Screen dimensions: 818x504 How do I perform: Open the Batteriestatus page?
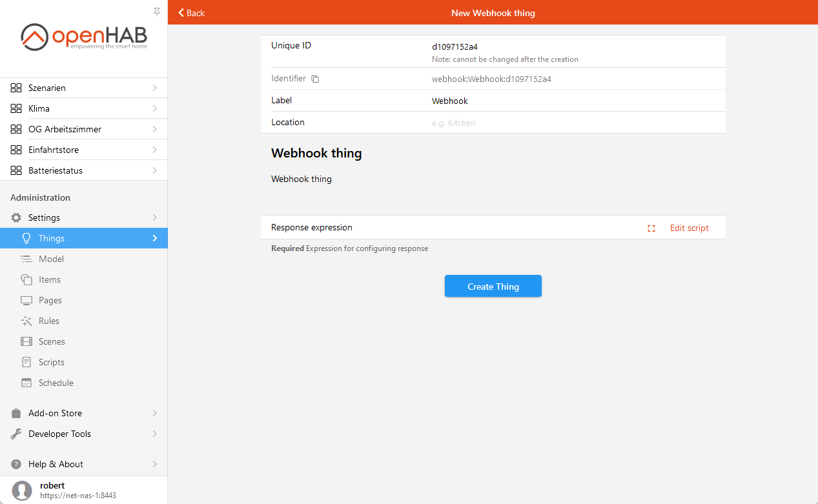point(56,170)
